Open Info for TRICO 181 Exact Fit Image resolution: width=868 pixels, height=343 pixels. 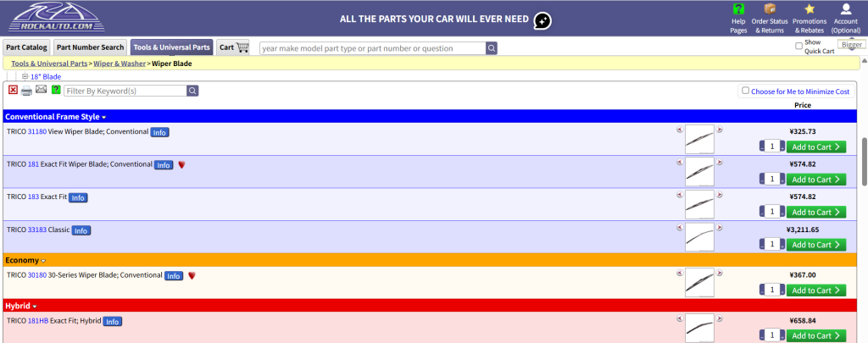(x=164, y=165)
